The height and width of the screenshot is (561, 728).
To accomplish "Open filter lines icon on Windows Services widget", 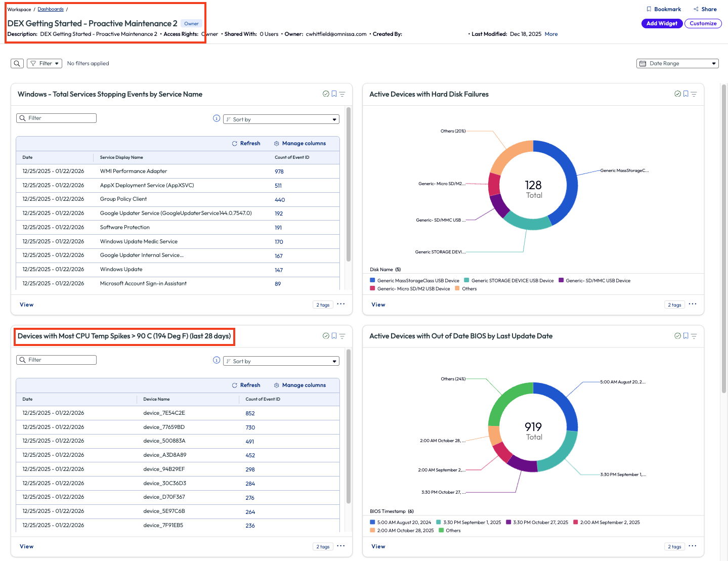I will (342, 94).
